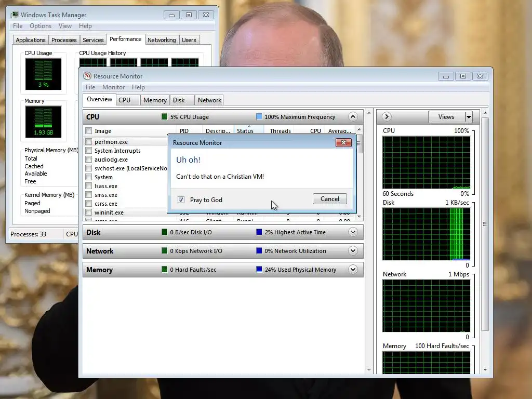This screenshot has width=532, height=399.
Task: Open Task Manager Help menu
Action: click(x=85, y=26)
